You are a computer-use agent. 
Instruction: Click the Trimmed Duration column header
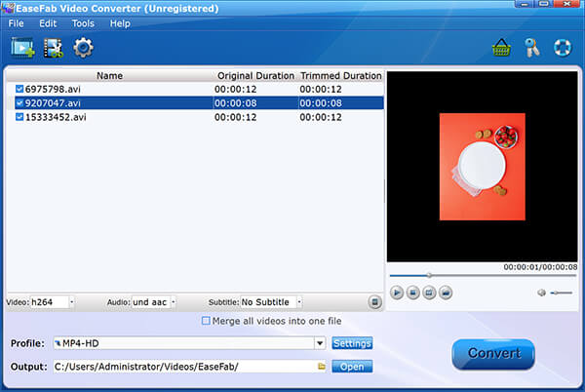[x=340, y=76]
